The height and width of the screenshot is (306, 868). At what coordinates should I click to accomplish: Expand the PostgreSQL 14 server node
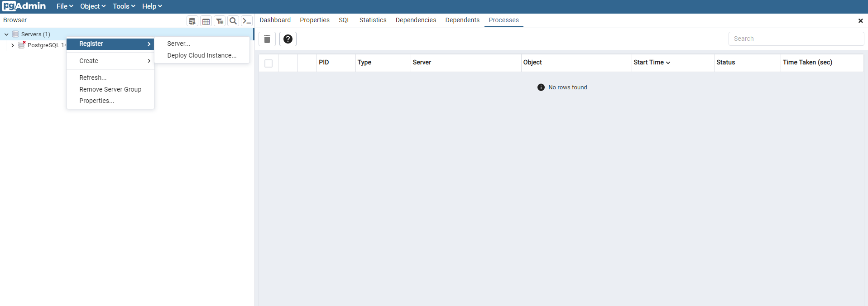click(x=13, y=45)
